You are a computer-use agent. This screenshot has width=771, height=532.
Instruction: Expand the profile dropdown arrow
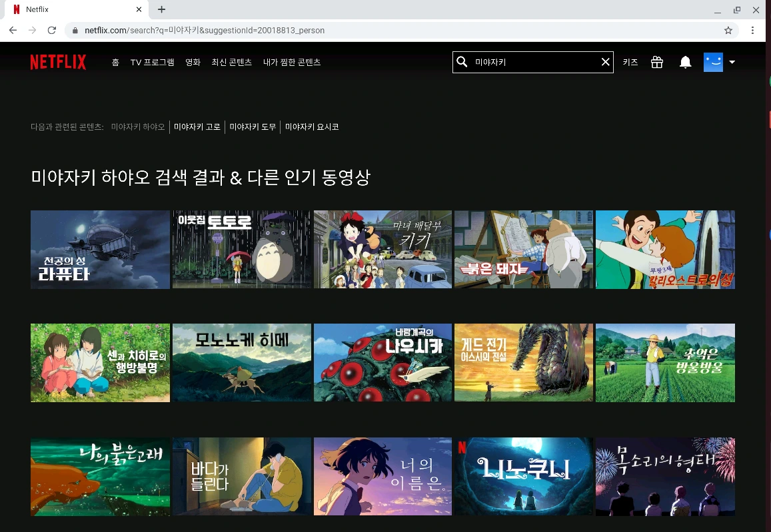pyautogui.click(x=732, y=62)
